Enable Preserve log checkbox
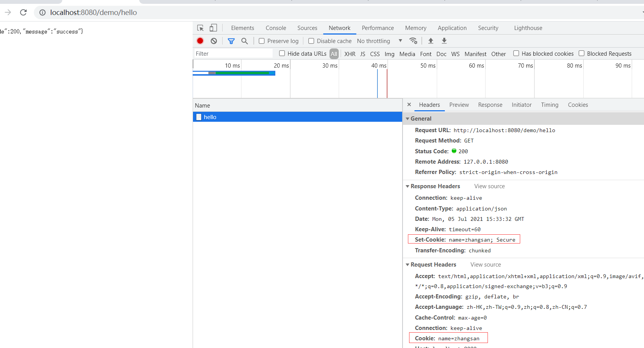644x348 pixels. tap(261, 41)
